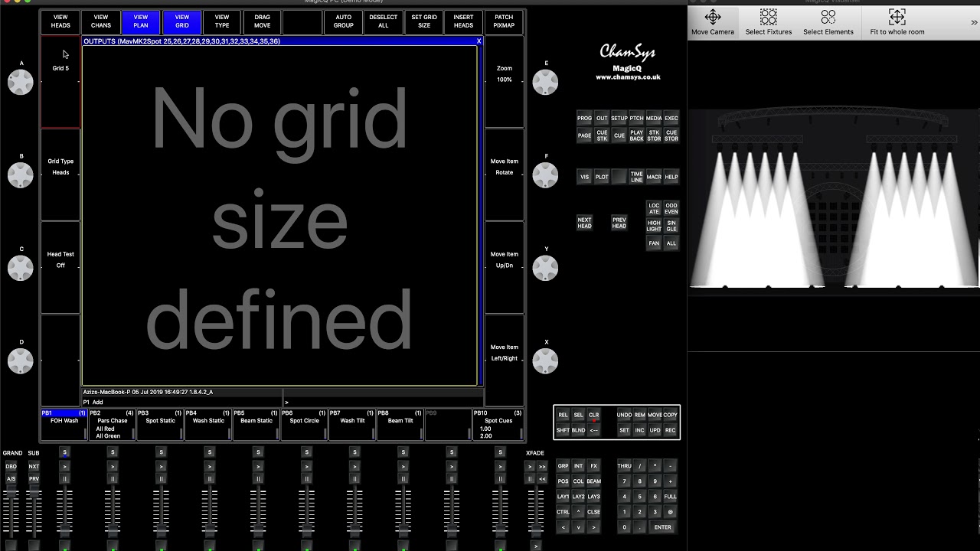Image resolution: width=980 pixels, height=551 pixels.
Task: Click the LOCATE button
Action: coord(654,208)
